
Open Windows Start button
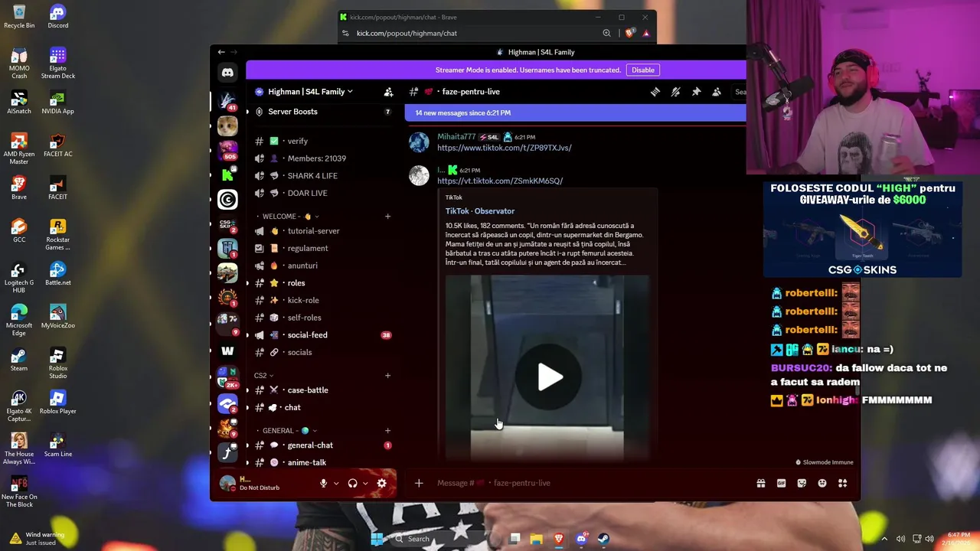click(x=377, y=539)
